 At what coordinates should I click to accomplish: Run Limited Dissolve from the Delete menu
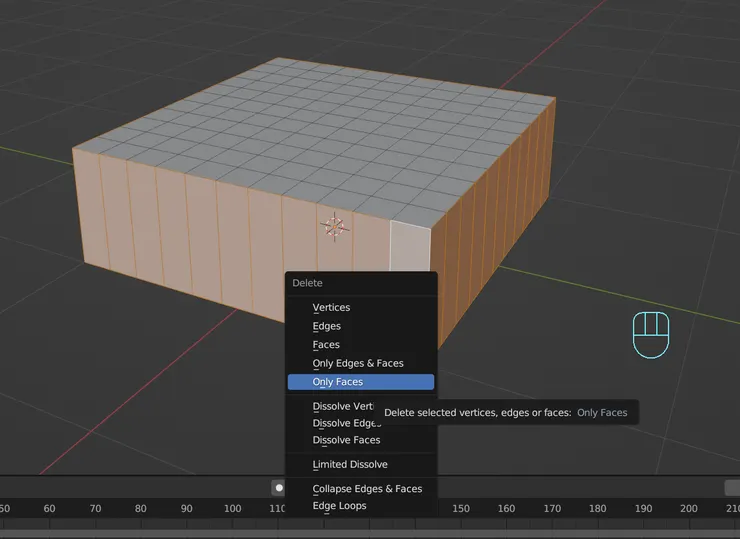pos(349,464)
